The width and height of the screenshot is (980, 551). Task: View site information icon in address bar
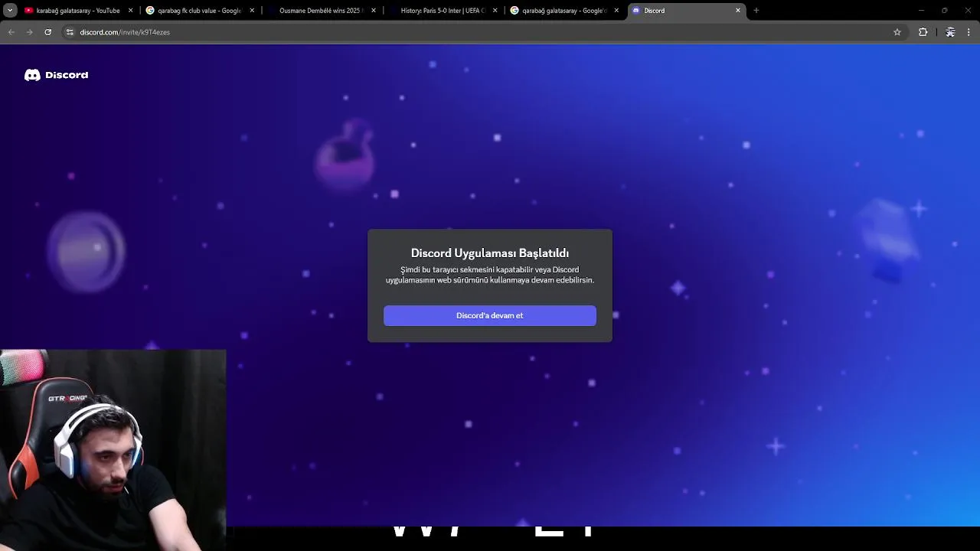click(x=70, y=32)
